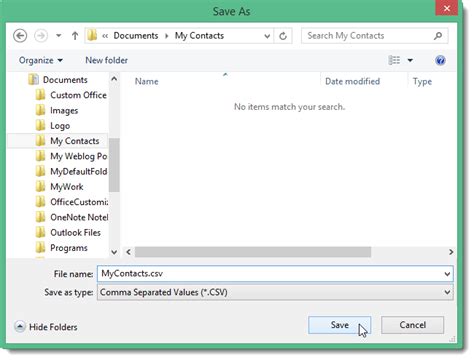Refresh the My Contacts folder view

pos(283,36)
